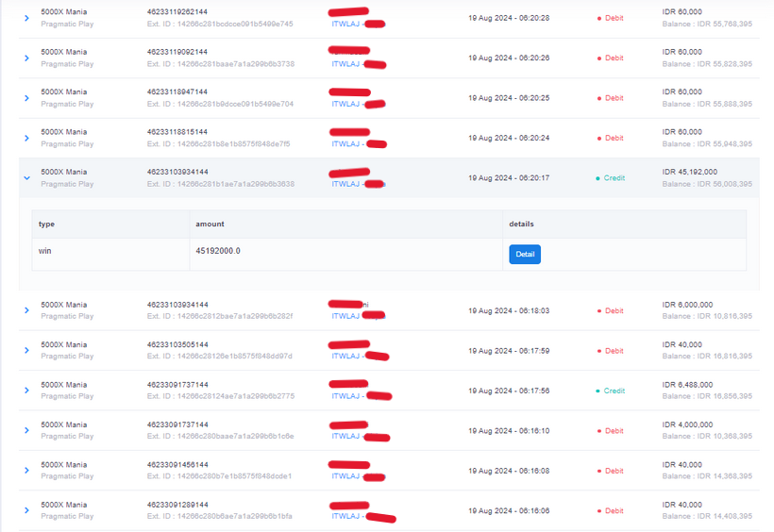Expand the transaction row timestamped 06:16:08
774x532 pixels.
tap(26, 471)
